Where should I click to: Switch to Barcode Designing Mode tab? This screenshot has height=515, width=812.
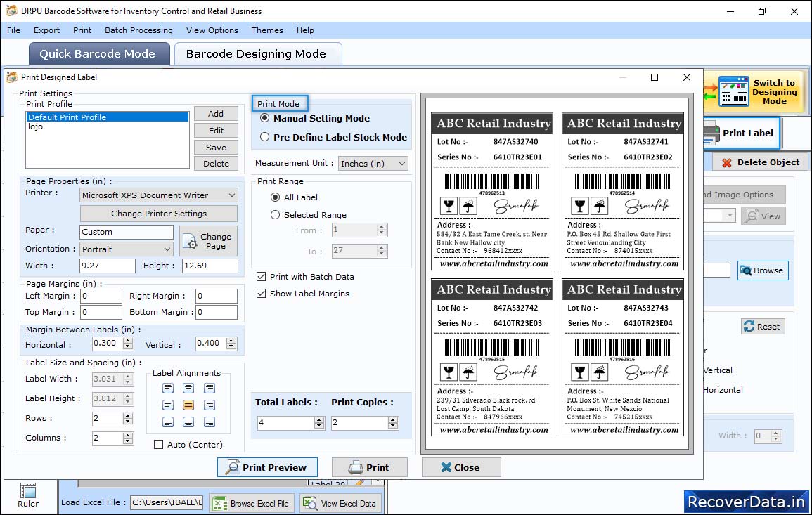(257, 54)
